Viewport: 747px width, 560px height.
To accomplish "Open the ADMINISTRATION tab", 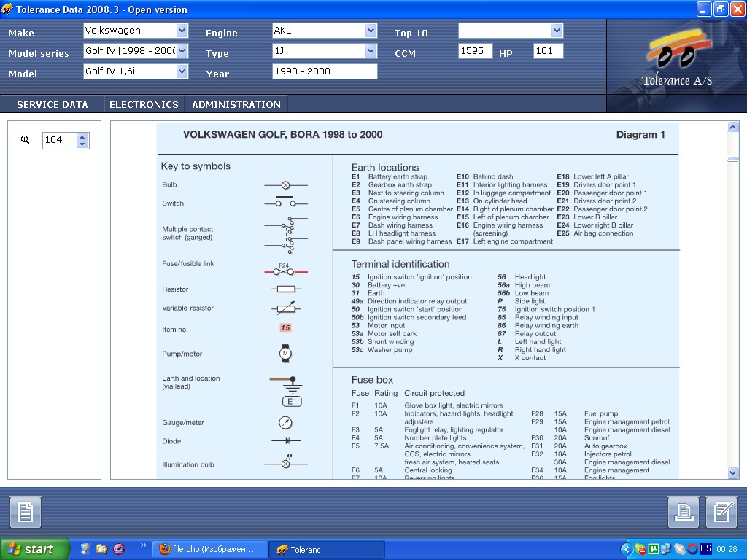I will click(x=236, y=104).
